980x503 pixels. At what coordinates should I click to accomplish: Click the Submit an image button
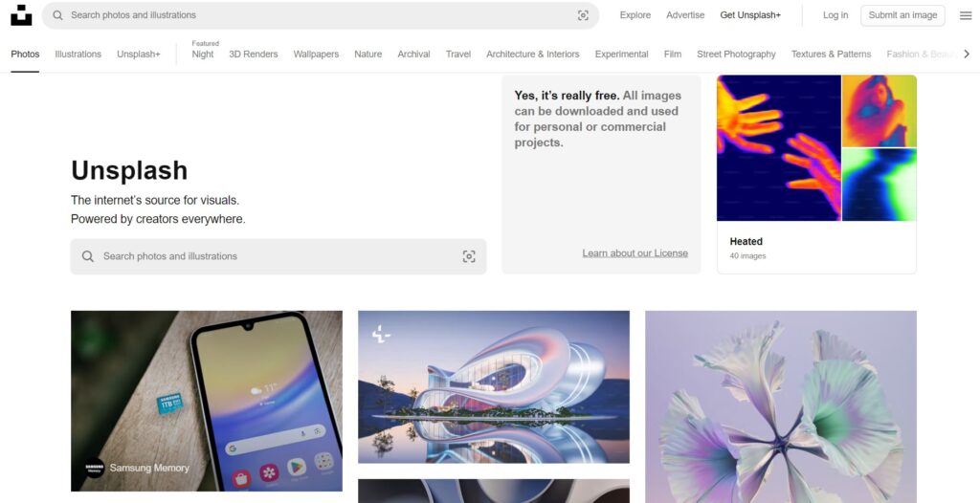tap(902, 15)
